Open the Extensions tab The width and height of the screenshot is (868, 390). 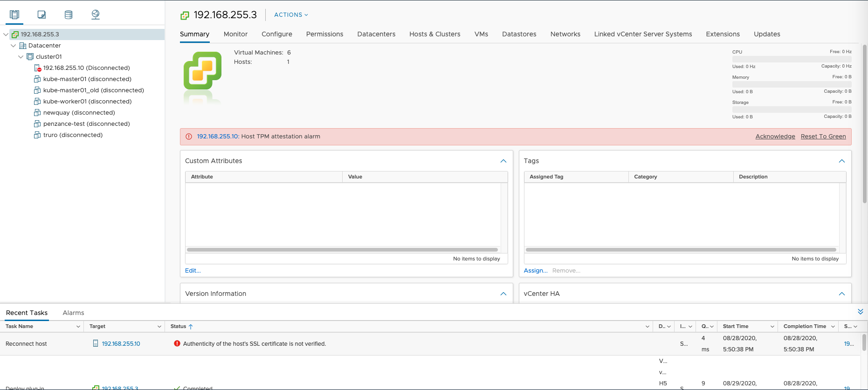(x=723, y=34)
